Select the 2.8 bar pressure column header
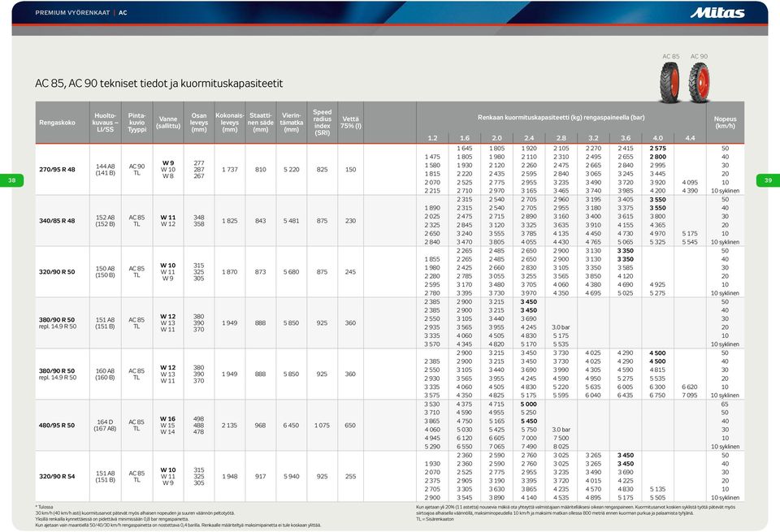 [561, 138]
